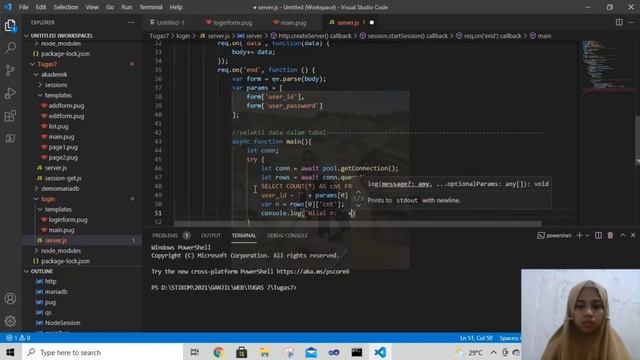
Task: Select mariadb symbol in Outline
Action: tap(56, 292)
